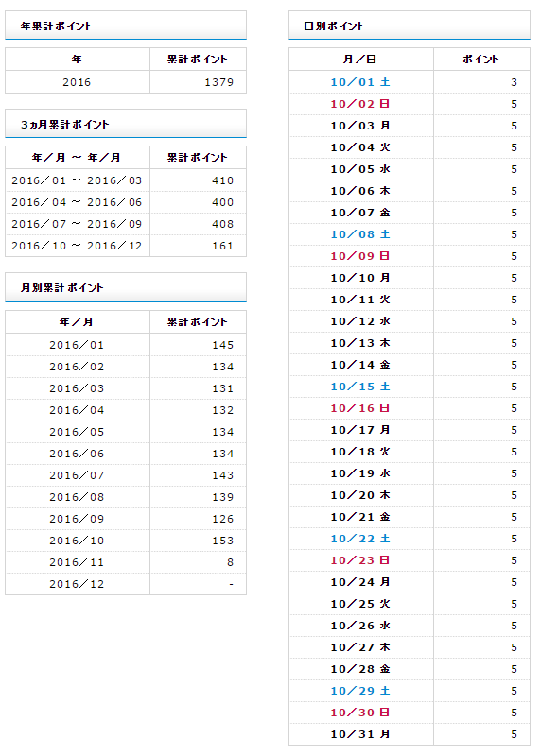
Task: Select month row 2016/11
Action: click(x=126, y=561)
